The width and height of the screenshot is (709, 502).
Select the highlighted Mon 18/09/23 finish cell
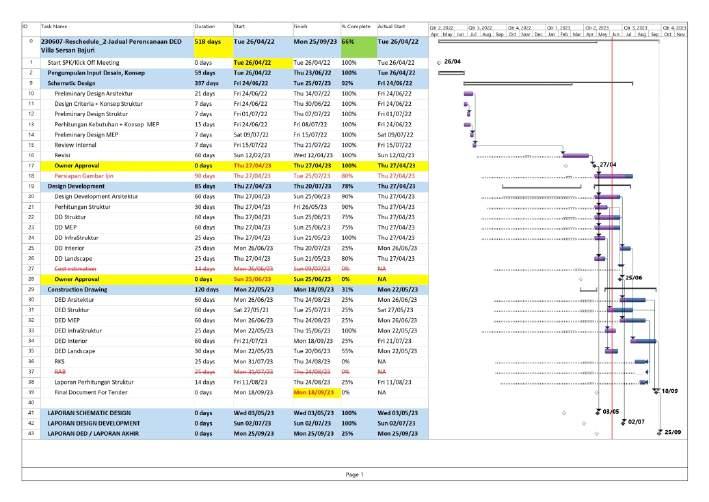point(317,393)
